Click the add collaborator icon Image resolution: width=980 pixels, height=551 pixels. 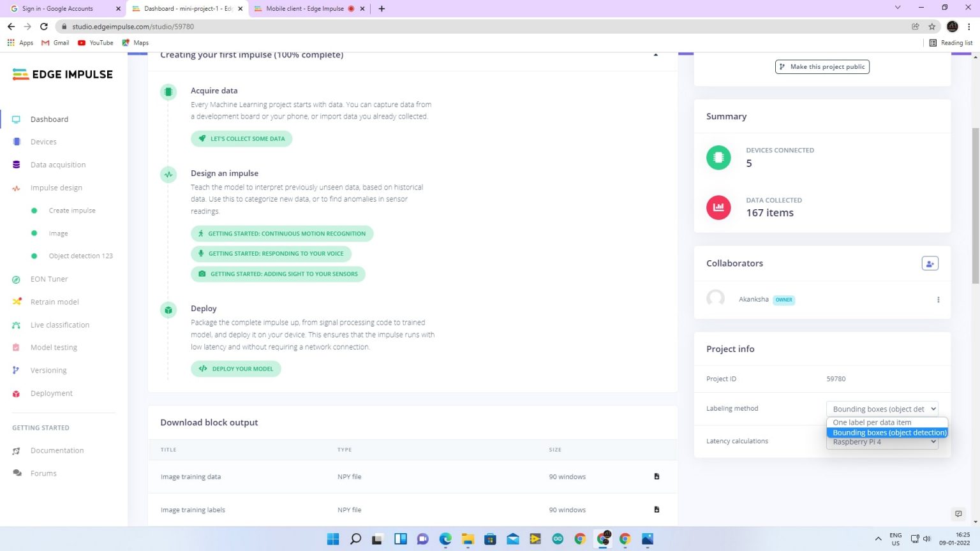[930, 263]
